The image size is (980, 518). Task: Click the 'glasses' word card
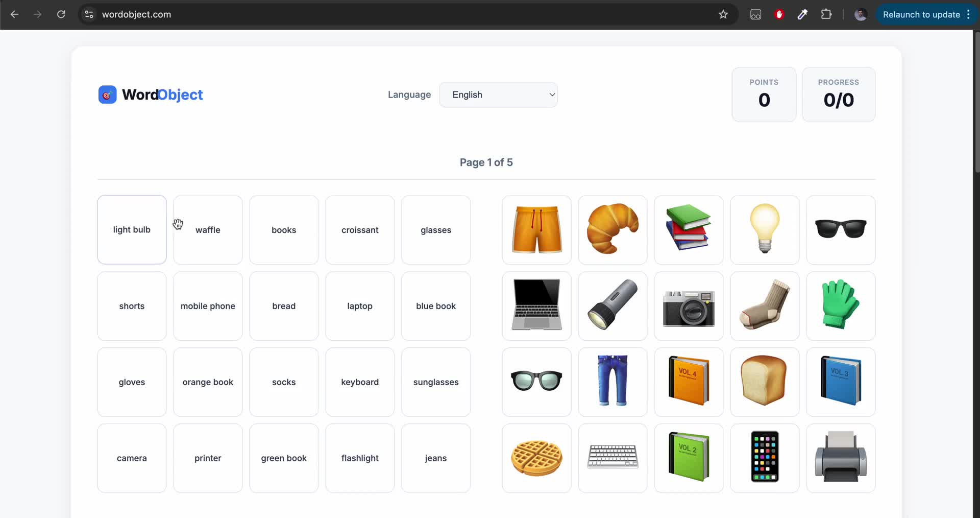tap(436, 230)
